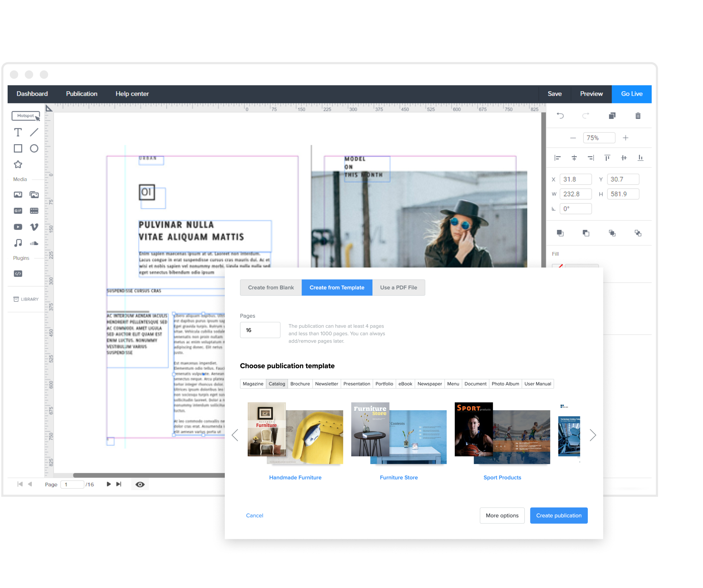The height and width of the screenshot is (588, 703).
Task: Filter templates by Newsletter category
Action: pos(326,384)
